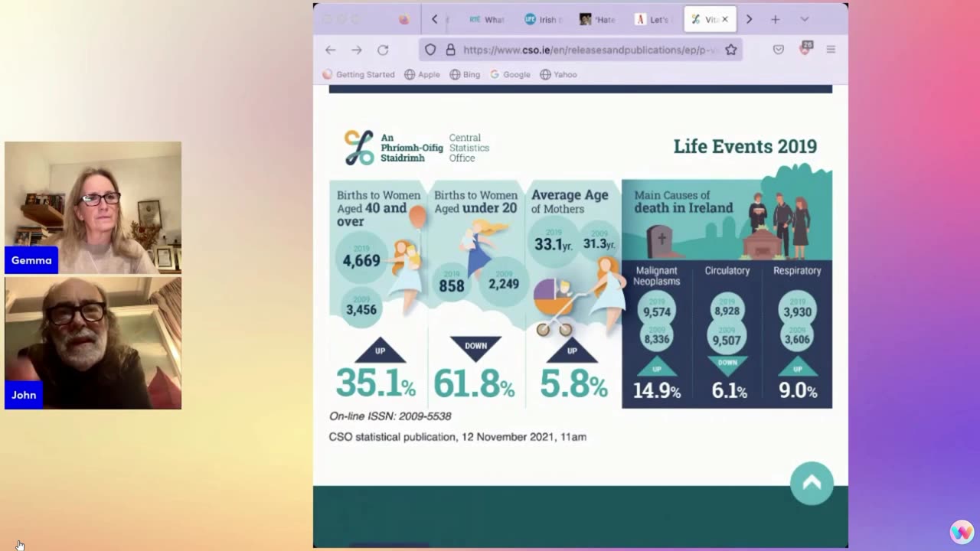The height and width of the screenshot is (551, 980).
Task: Select the active 'Vit' CSO tab
Action: click(x=704, y=19)
